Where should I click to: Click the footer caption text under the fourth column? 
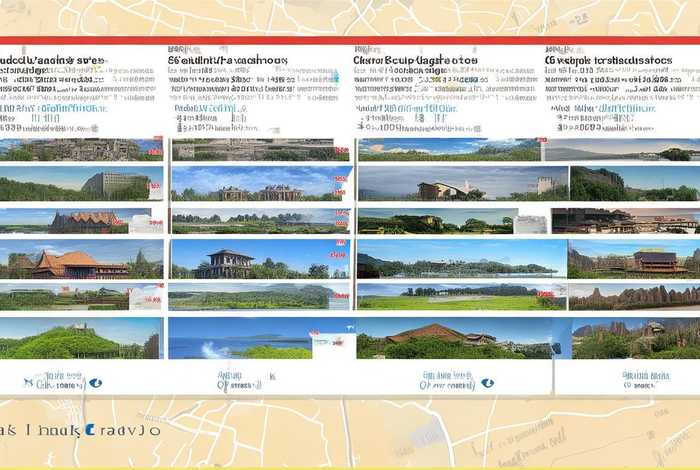pos(646,380)
